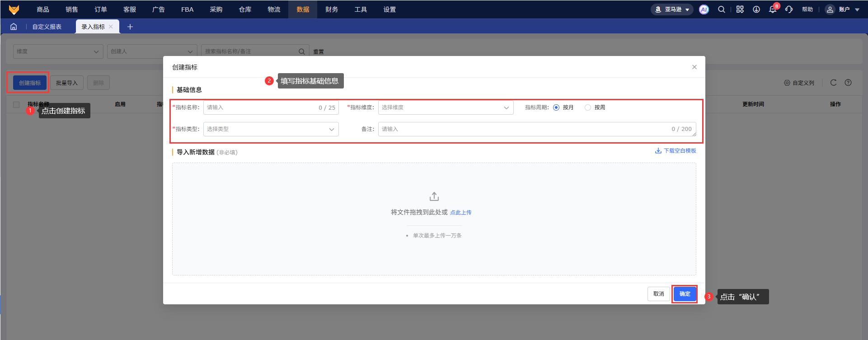The height and width of the screenshot is (340, 868).
Task: Open the 采购 menu
Action: 216,9
